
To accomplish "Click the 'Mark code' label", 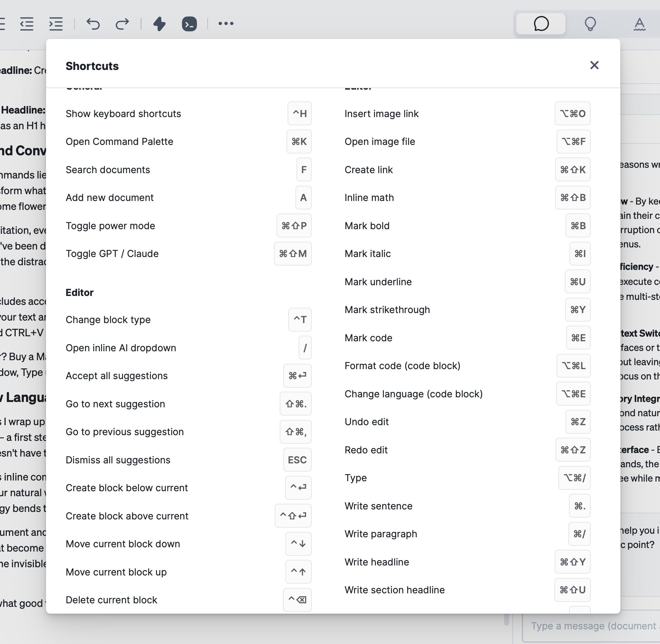I will tap(369, 338).
